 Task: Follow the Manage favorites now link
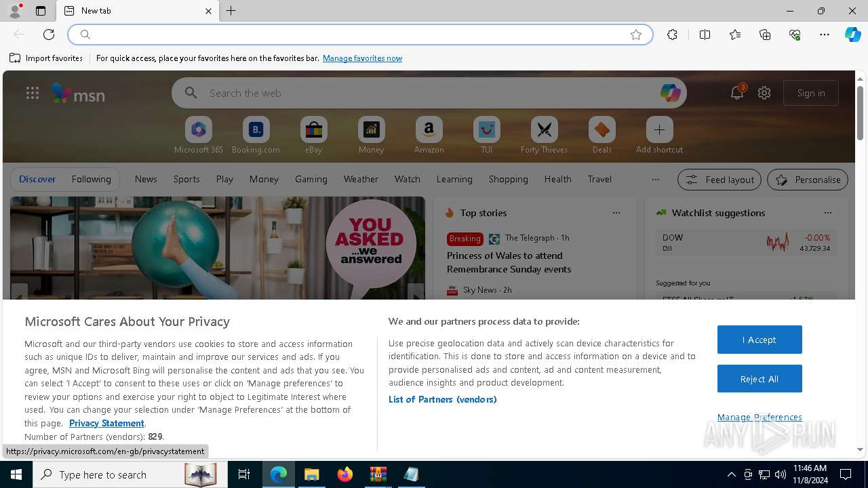(x=362, y=58)
